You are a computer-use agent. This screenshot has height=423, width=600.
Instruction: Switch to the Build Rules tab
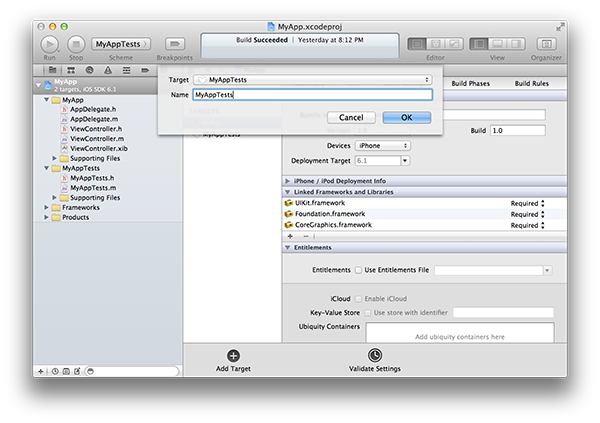tap(532, 83)
